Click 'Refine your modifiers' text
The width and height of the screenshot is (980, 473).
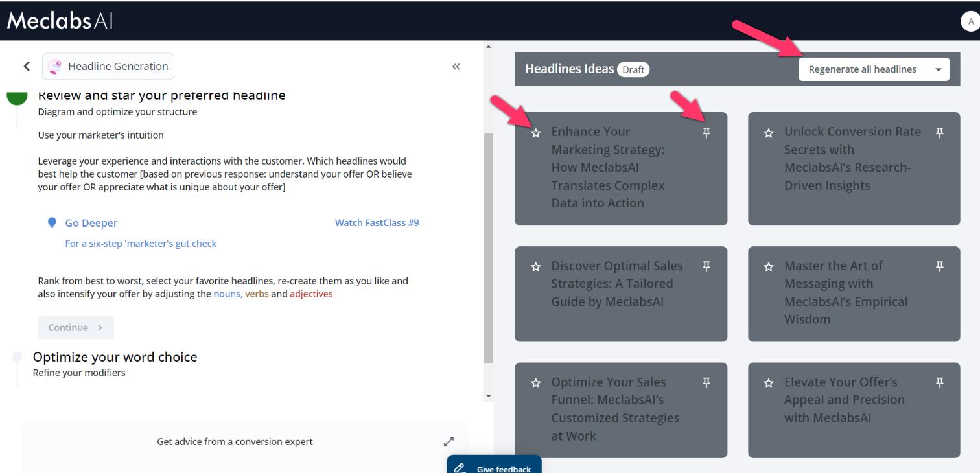(79, 373)
